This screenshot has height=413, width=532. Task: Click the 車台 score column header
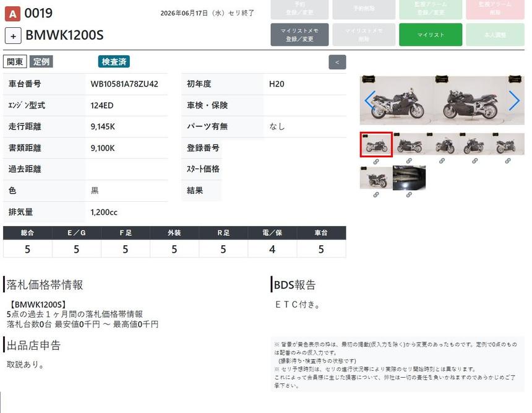tap(321, 233)
